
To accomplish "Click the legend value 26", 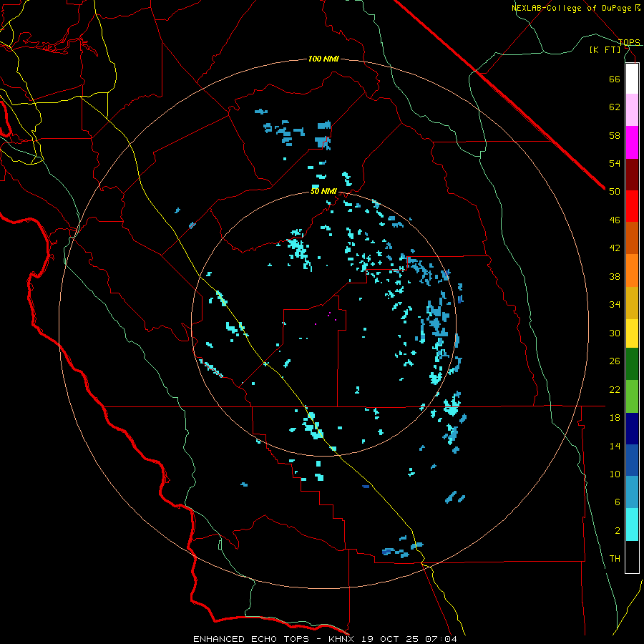I will (615, 361).
